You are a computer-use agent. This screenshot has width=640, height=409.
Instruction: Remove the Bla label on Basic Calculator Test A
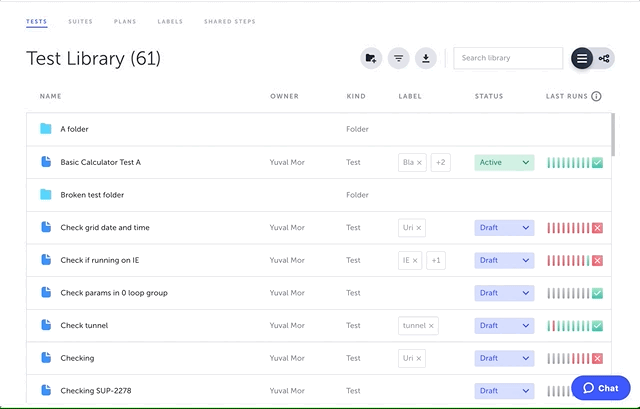[419, 162]
